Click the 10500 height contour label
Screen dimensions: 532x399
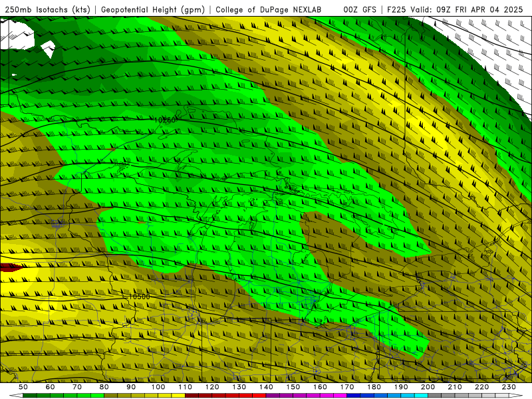pos(139,297)
